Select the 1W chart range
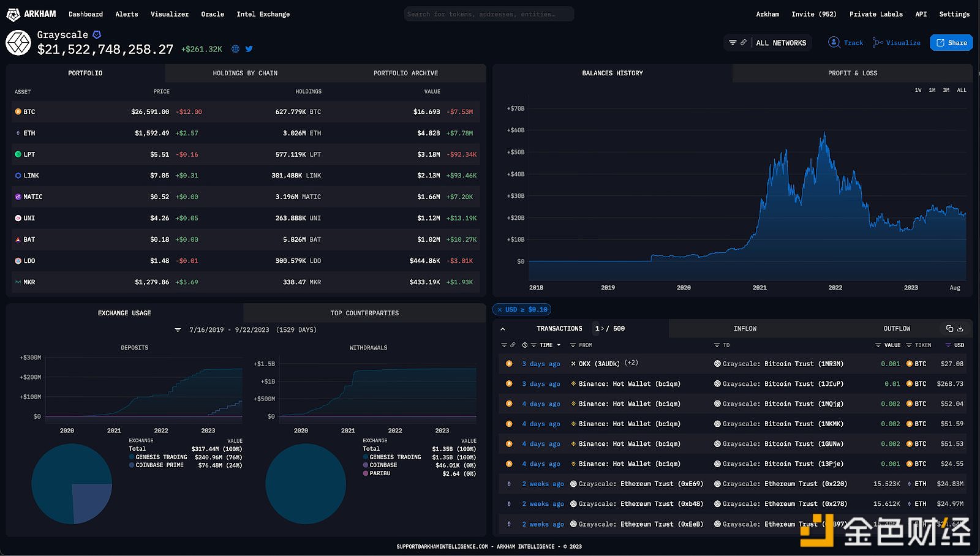Screen dimensions: 980x556 click(918, 90)
